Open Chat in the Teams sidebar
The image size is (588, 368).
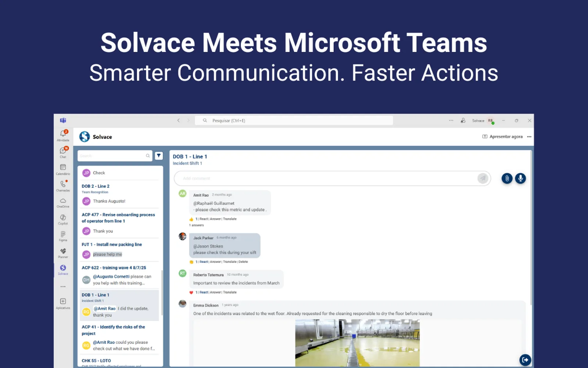point(63,152)
